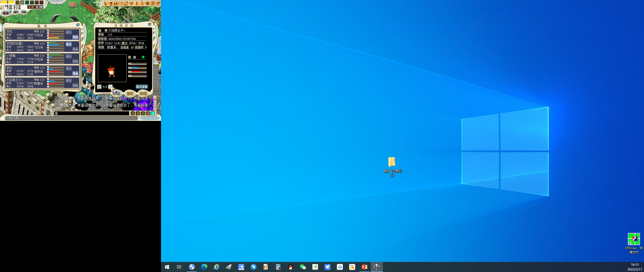
Task: Click the round medal icon
Action: 142,3
